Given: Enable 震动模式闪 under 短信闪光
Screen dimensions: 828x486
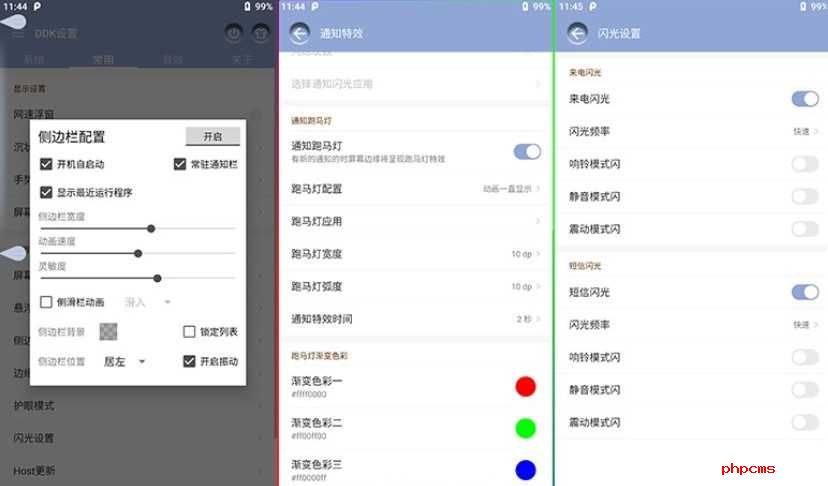Looking at the screenshot, I should 805,422.
